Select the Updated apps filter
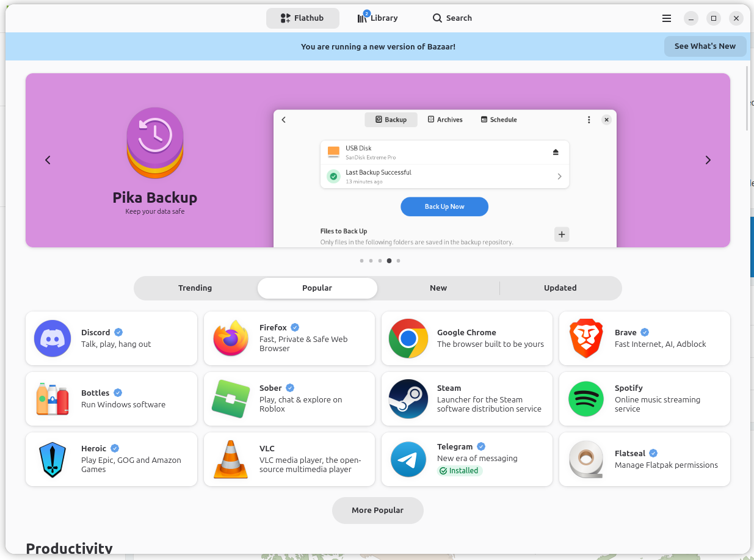 (x=560, y=288)
